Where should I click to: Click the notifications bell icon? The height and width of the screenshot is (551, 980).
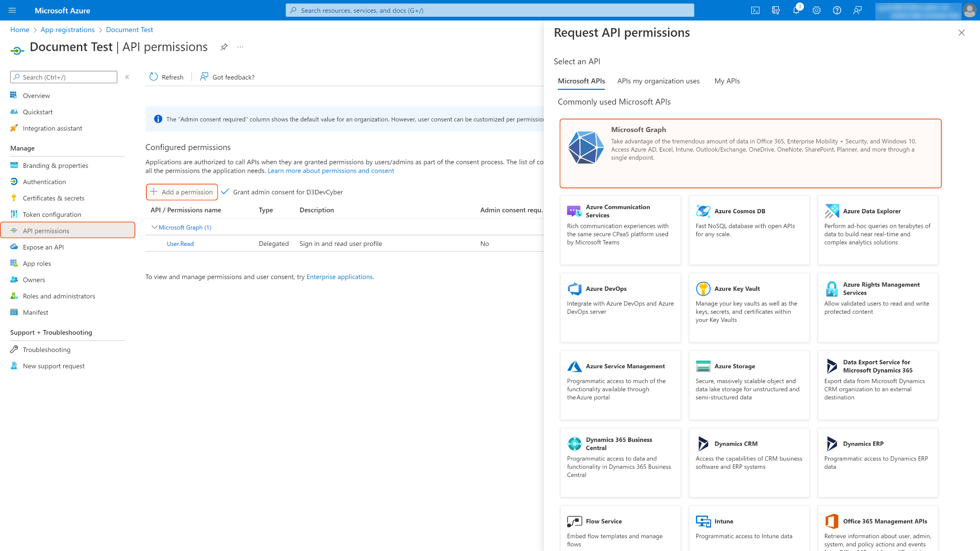pyautogui.click(x=796, y=10)
